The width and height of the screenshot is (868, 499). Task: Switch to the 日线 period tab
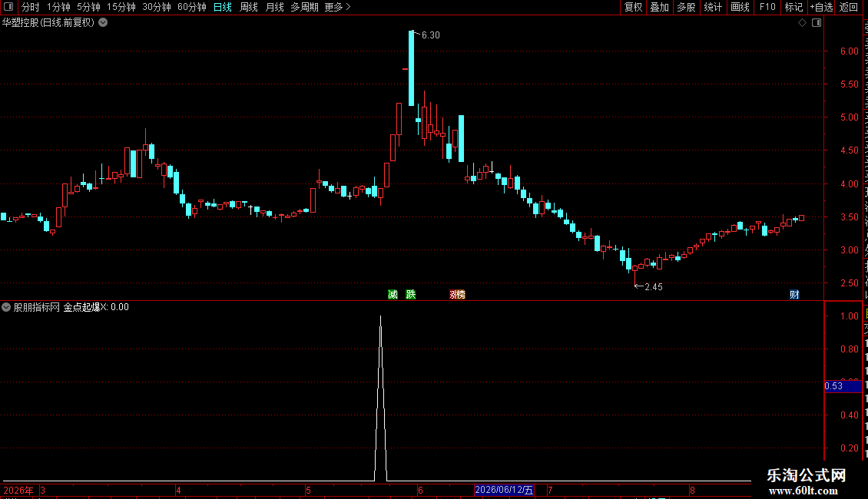tap(223, 7)
